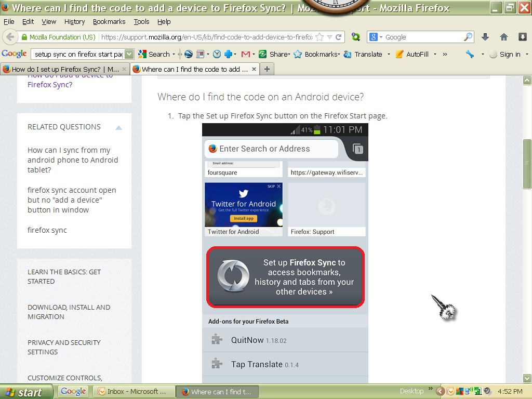
Task: Click the vertical scrollbar thumb
Action: pyautogui.click(x=527, y=164)
